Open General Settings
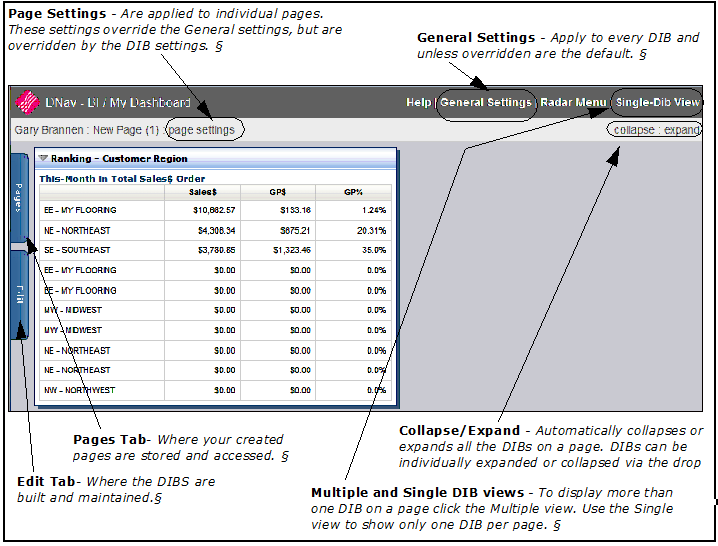Image resolution: width=718 pixels, height=546 pixels. pyautogui.click(x=486, y=103)
